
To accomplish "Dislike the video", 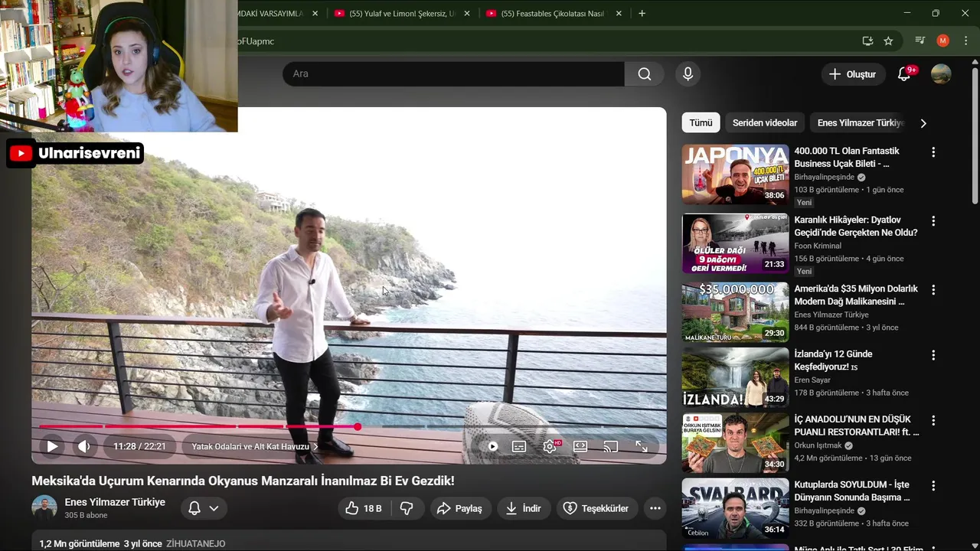I will click(x=407, y=508).
